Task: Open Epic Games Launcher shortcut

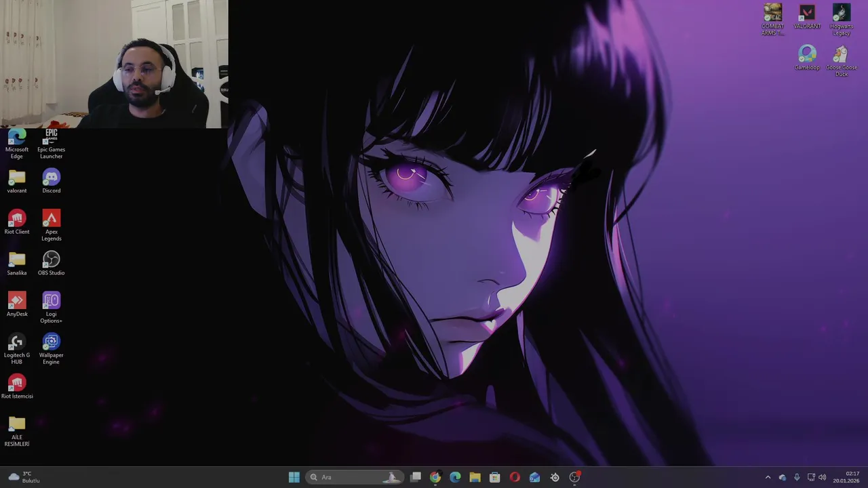Action: [x=51, y=144]
